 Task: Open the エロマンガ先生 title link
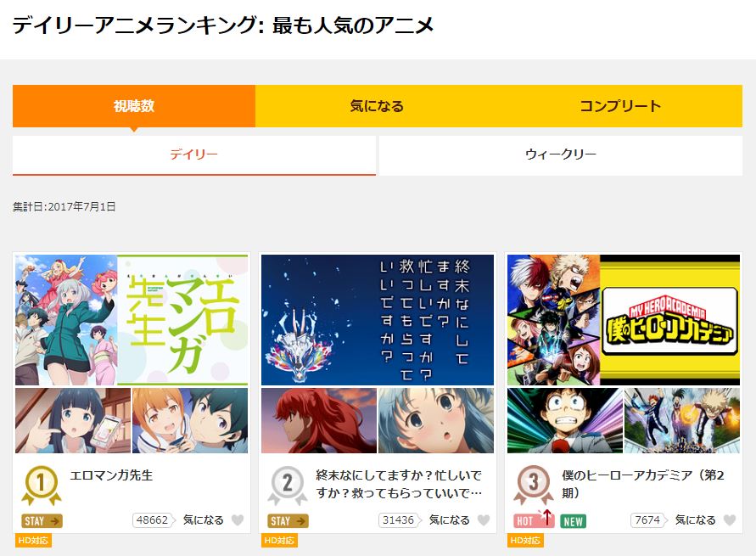click(111, 475)
